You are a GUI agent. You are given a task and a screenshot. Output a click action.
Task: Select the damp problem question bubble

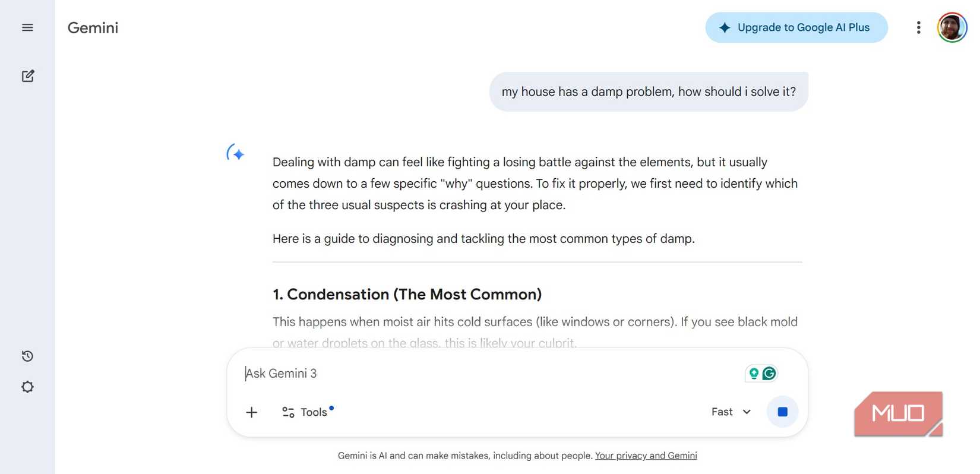click(x=649, y=91)
